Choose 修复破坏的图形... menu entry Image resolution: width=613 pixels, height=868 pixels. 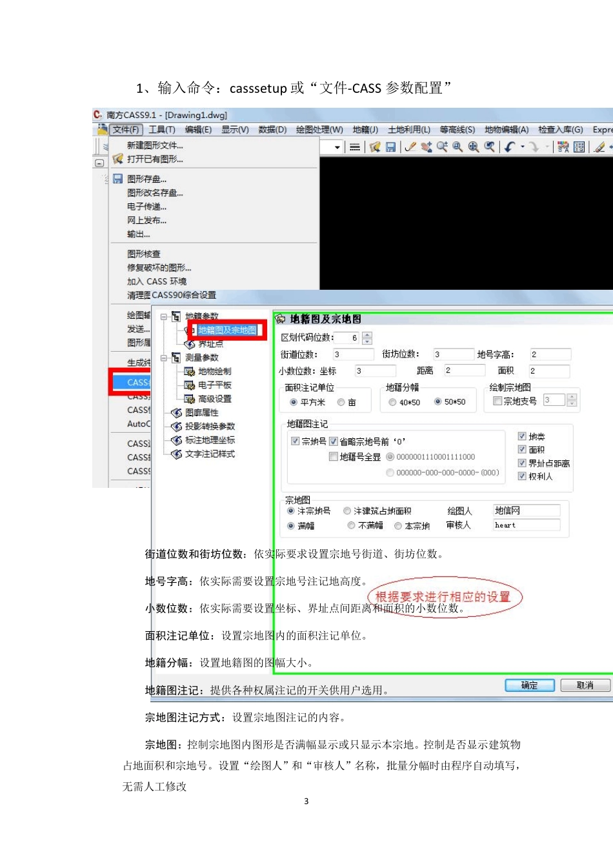159,268
